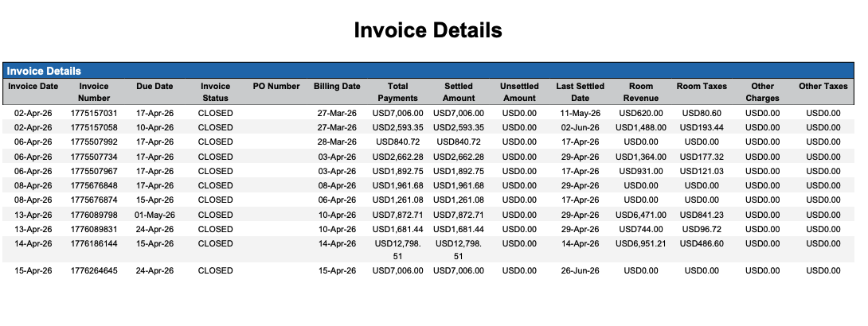Click the 'Room Revenue' column header
Image resolution: width=868 pixels, height=326 pixels.
coord(641,91)
